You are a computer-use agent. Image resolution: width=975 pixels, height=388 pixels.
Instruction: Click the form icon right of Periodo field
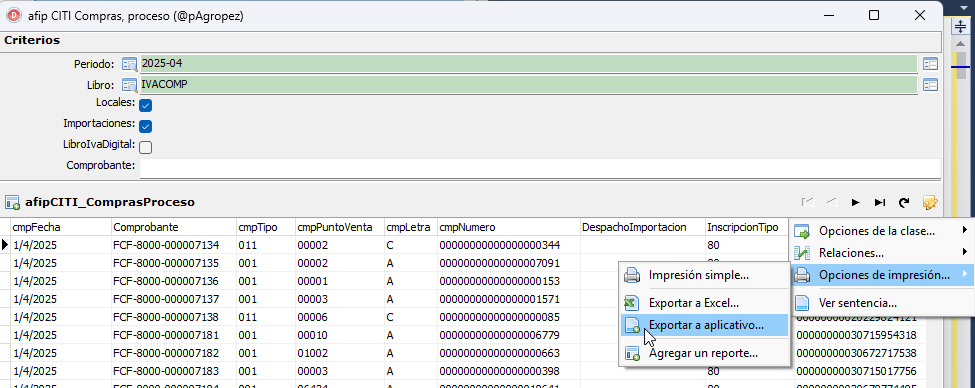(930, 64)
